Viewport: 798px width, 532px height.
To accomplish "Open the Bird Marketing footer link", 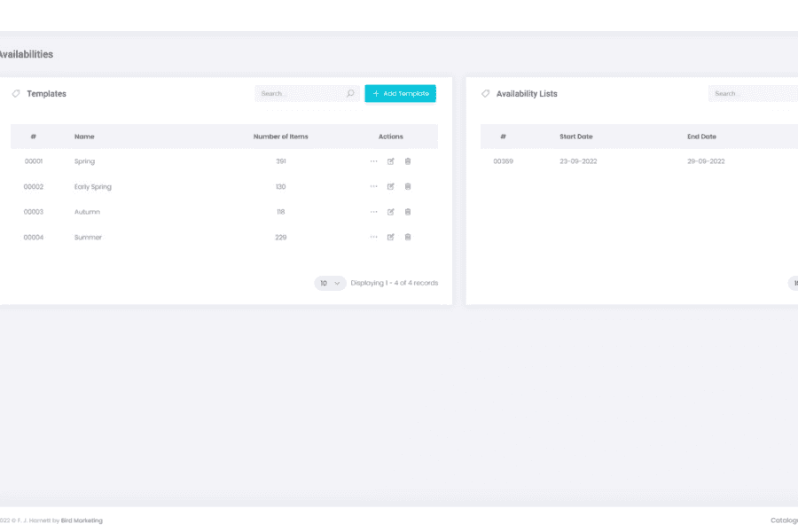I will pyautogui.click(x=82, y=520).
